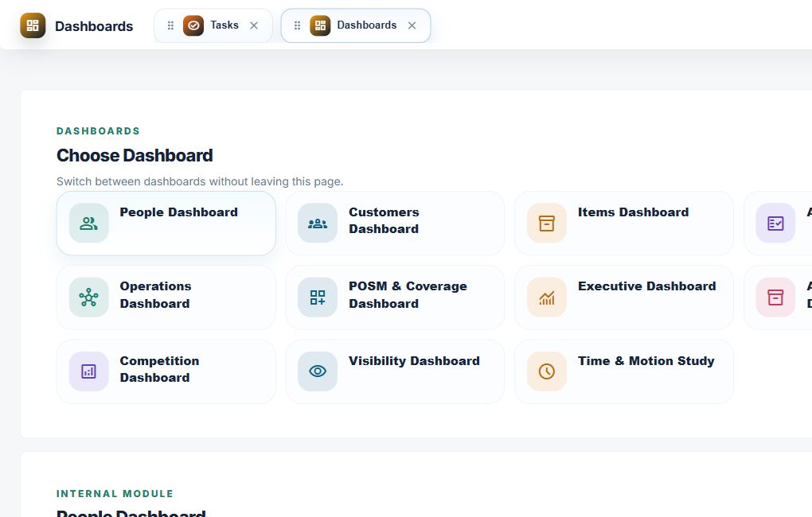Click the Tasks tab icon
This screenshot has width=812, height=517.
[x=193, y=25]
